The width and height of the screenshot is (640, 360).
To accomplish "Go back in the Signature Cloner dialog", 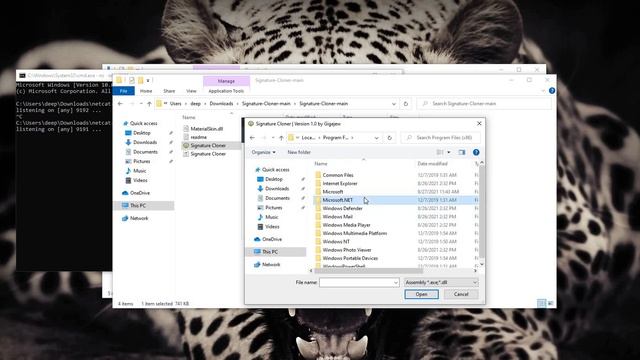I will pyautogui.click(x=252, y=138).
